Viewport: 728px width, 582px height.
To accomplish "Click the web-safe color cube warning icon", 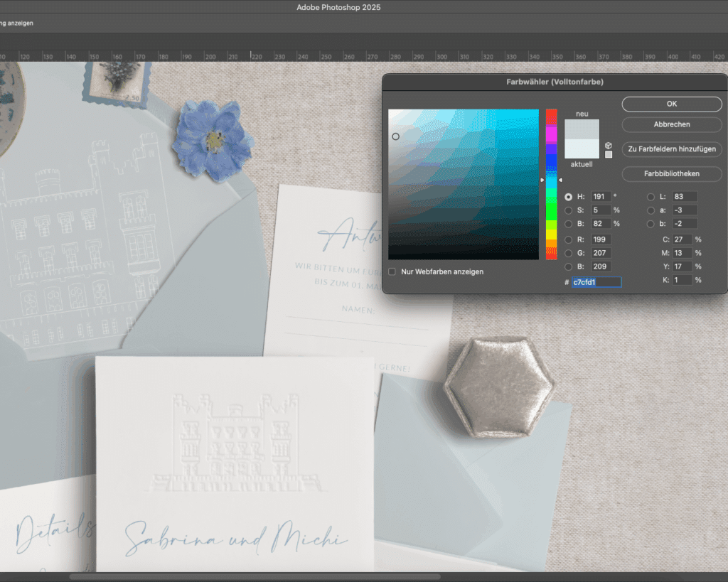I will [609, 146].
